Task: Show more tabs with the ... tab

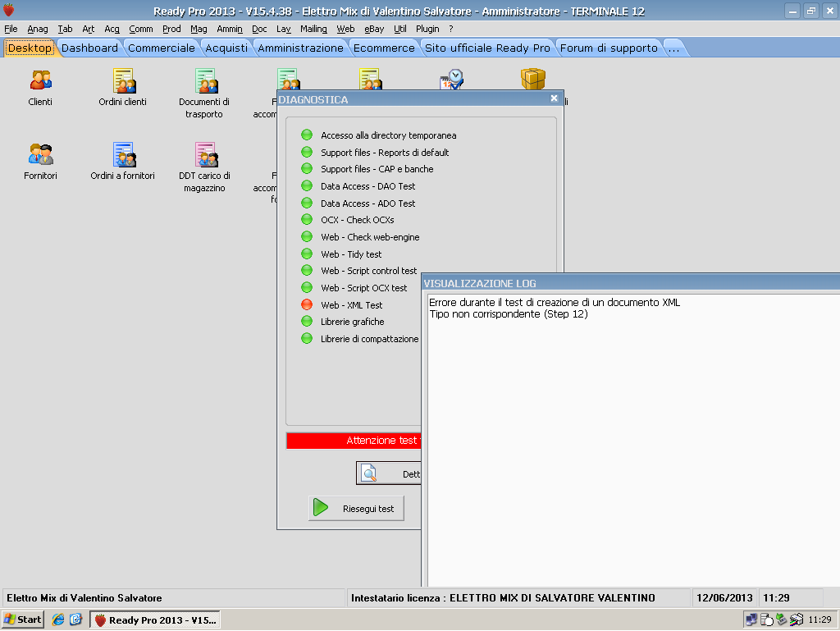Action: [674, 48]
